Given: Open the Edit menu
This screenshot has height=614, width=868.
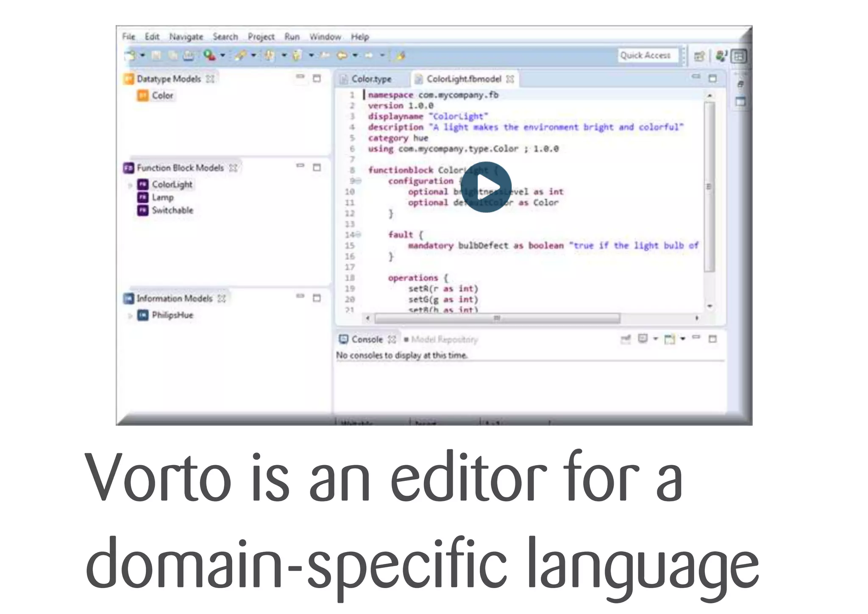Looking at the screenshot, I should click(152, 37).
